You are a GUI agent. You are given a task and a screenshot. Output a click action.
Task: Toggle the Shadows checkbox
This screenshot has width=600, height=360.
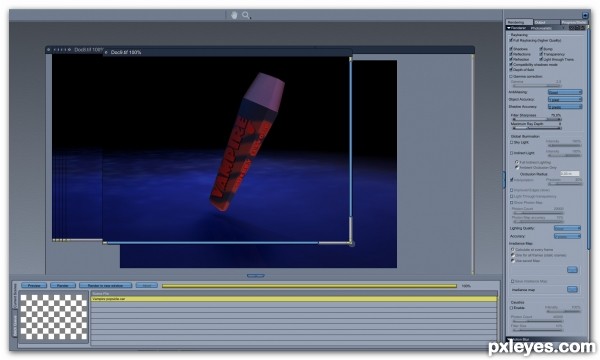(511, 49)
